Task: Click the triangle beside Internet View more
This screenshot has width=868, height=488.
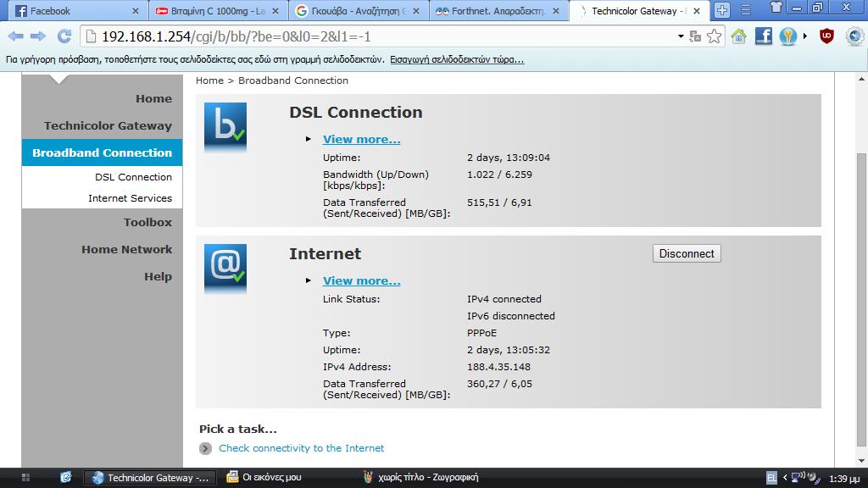Action: click(309, 280)
